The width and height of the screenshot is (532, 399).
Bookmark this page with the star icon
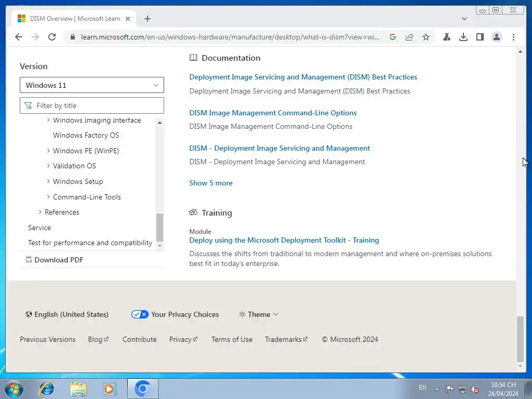click(426, 37)
